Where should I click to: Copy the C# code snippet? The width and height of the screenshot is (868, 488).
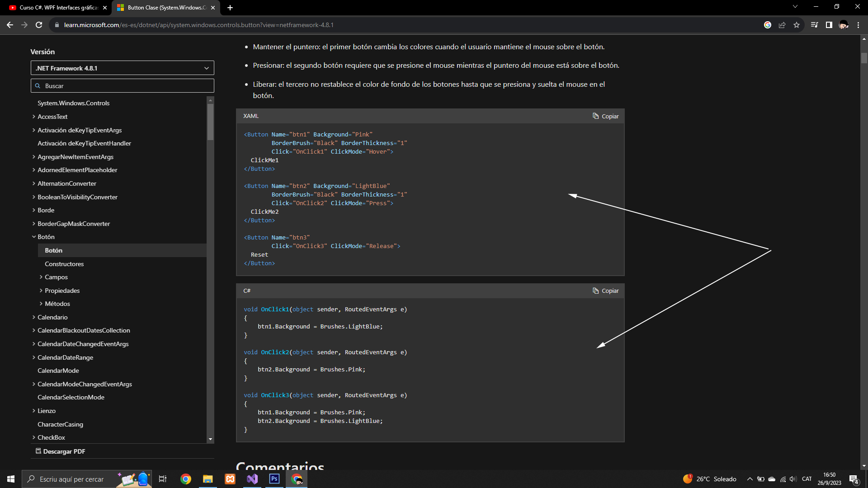(605, 291)
